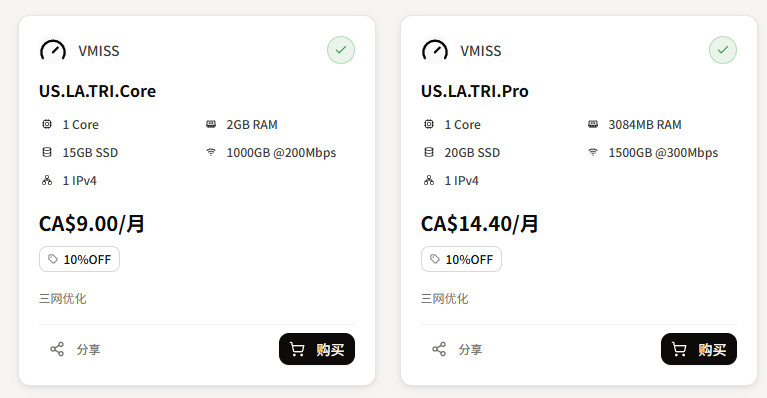
Task: Click CPU icon beside 1 Core on Core card
Action: [x=47, y=124]
